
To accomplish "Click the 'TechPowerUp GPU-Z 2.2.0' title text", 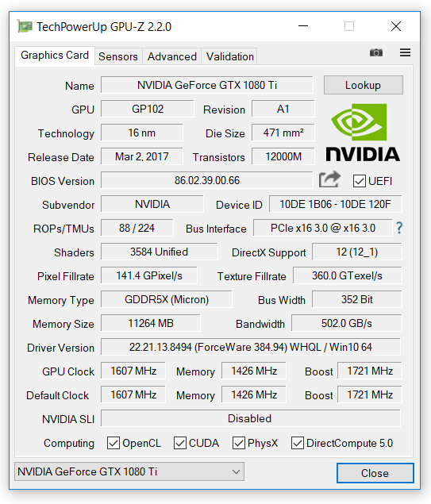I will pyautogui.click(x=104, y=26).
